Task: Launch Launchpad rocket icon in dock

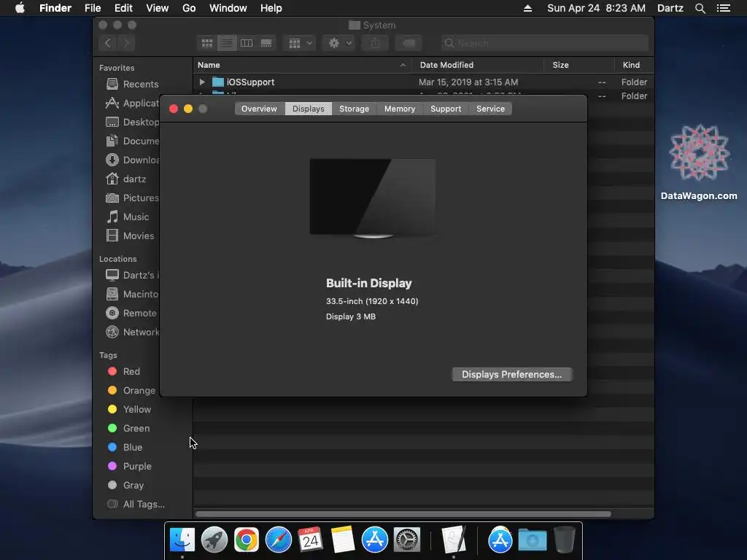Action: click(214, 540)
